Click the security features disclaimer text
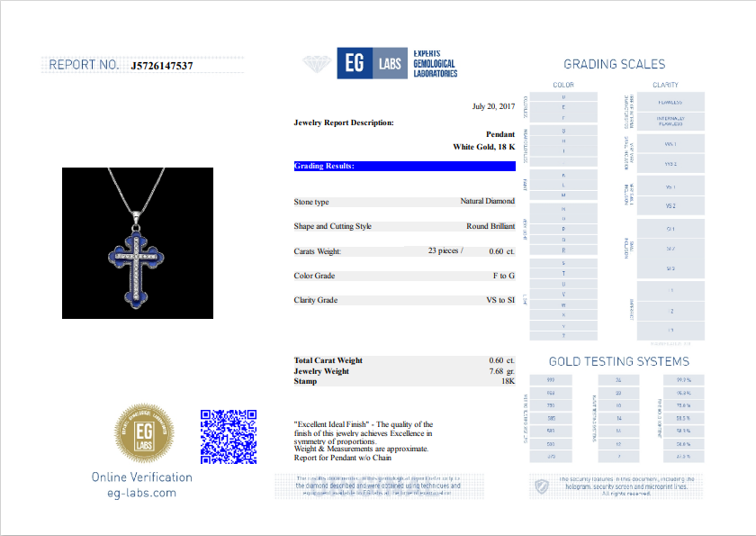The width and height of the screenshot is (756, 536). (626, 486)
